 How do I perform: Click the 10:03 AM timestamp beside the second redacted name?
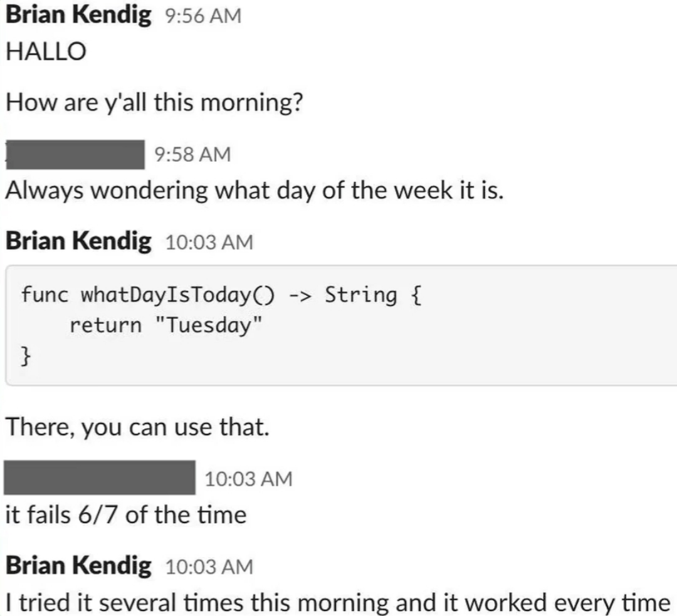coord(248,479)
